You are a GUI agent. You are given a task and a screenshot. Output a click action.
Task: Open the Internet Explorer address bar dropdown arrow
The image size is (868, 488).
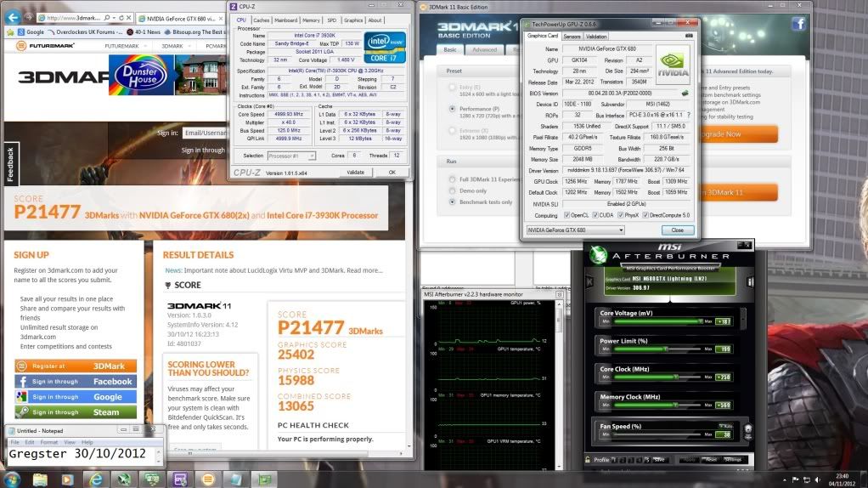coord(114,18)
